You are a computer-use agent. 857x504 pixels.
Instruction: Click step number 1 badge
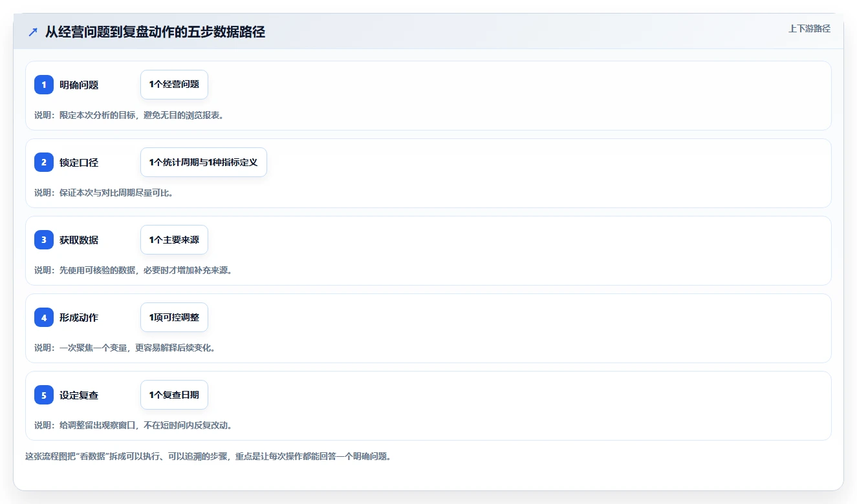pos(44,85)
